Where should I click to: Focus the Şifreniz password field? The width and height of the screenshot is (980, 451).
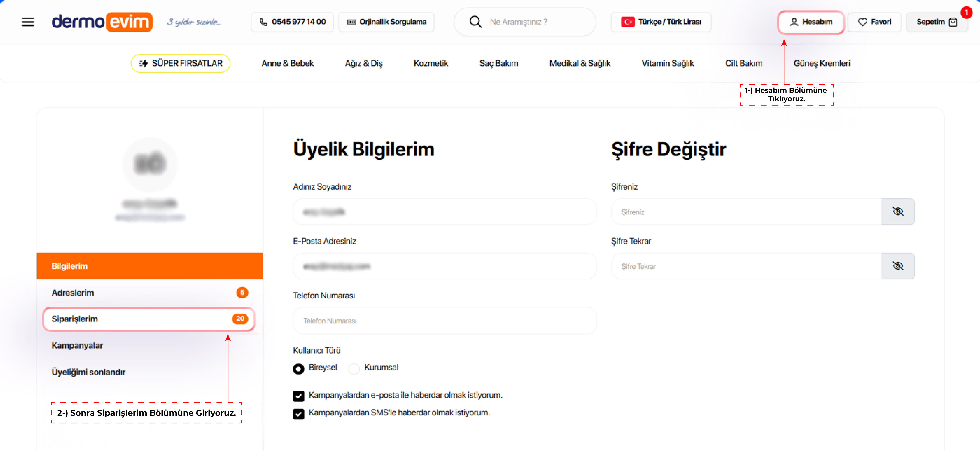point(746,212)
